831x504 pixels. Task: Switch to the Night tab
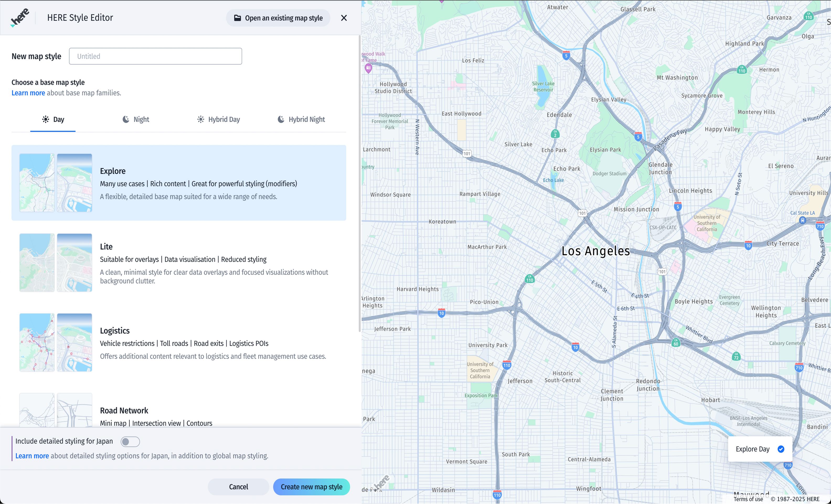pos(136,119)
